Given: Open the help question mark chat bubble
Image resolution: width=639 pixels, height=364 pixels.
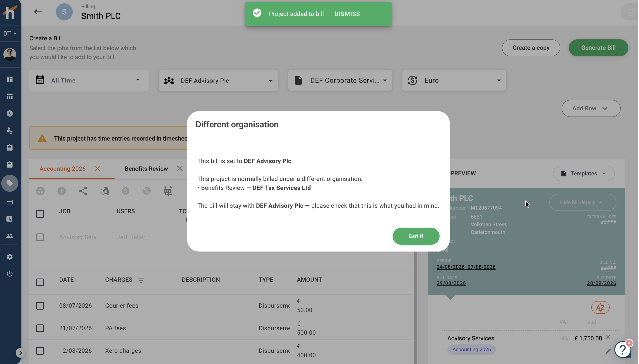Looking at the screenshot, I should click(623, 349).
